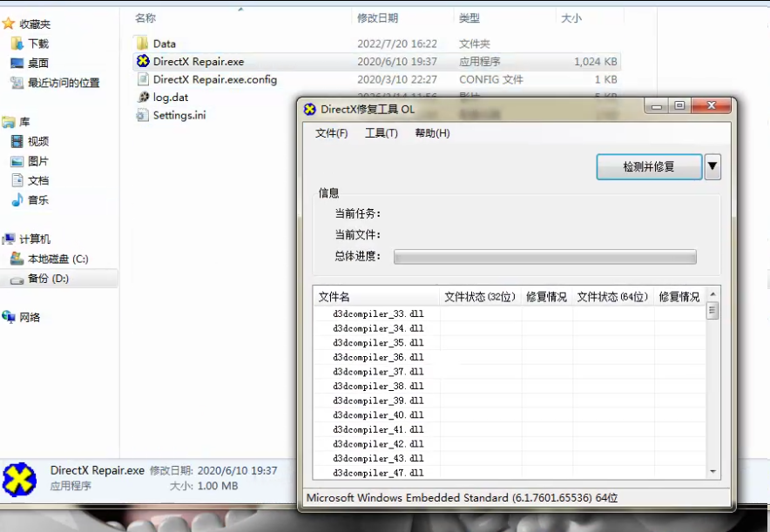Open the 文件(F) menu

click(332, 133)
